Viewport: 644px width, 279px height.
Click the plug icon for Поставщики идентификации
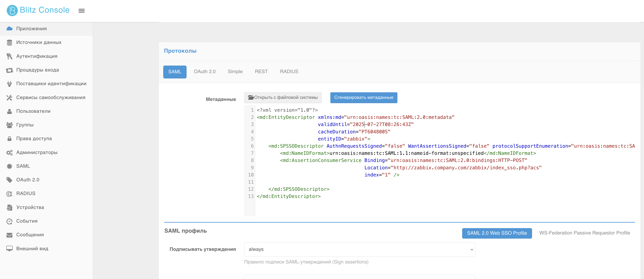coord(9,84)
